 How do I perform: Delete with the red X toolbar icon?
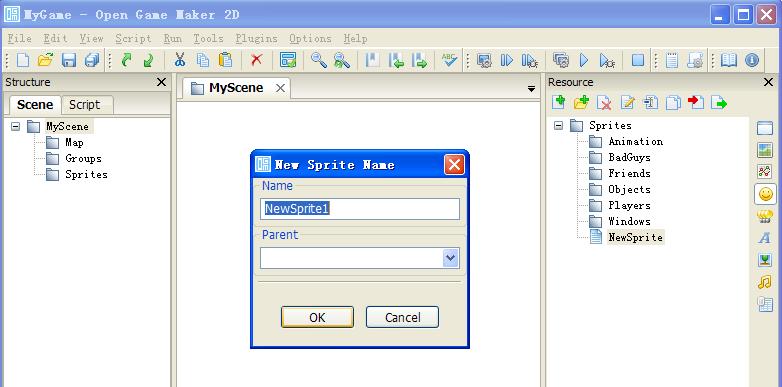coord(257,60)
